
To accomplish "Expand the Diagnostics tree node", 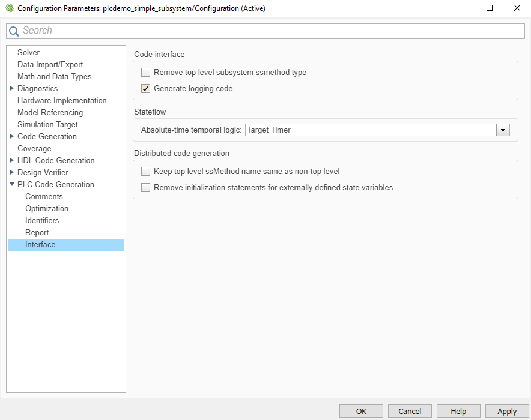I will point(12,89).
